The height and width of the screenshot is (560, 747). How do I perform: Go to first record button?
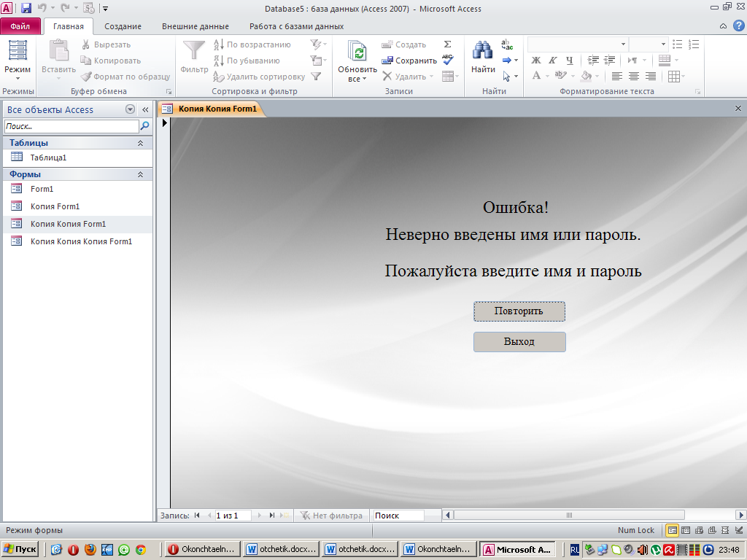pos(197,516)
